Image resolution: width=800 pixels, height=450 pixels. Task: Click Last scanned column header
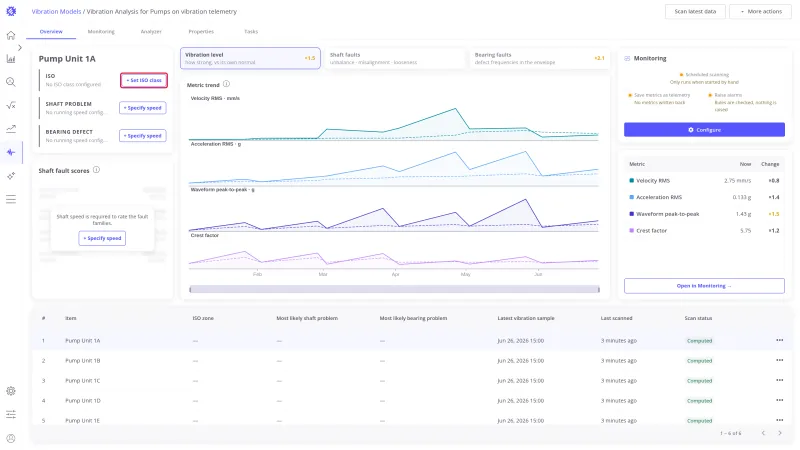616,318
